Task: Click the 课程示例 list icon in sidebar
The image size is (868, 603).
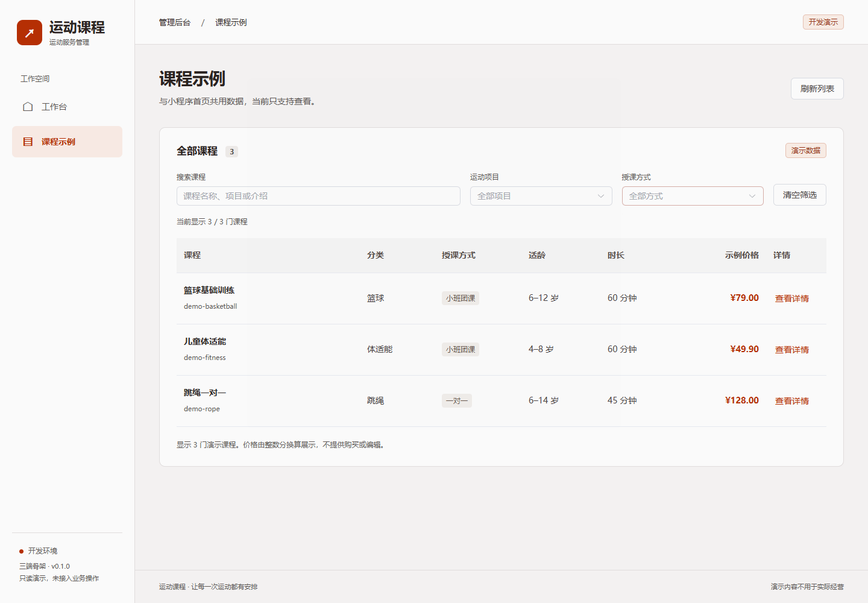Action: pyautogui.click(x=28, y=142)
